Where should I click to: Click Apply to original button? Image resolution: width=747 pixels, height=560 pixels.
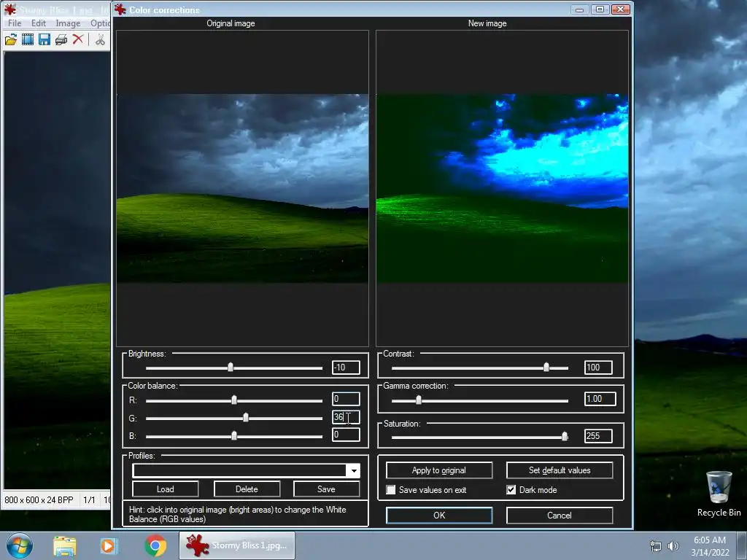pyautogui.click(x=438, y=470)
